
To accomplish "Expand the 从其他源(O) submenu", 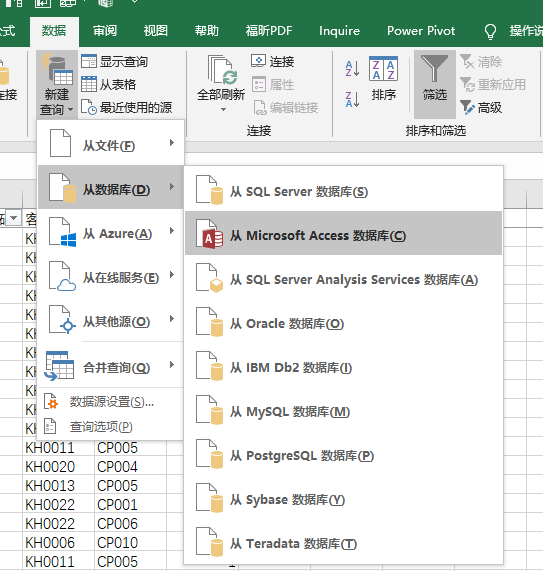I will click(x=111, y=319).
